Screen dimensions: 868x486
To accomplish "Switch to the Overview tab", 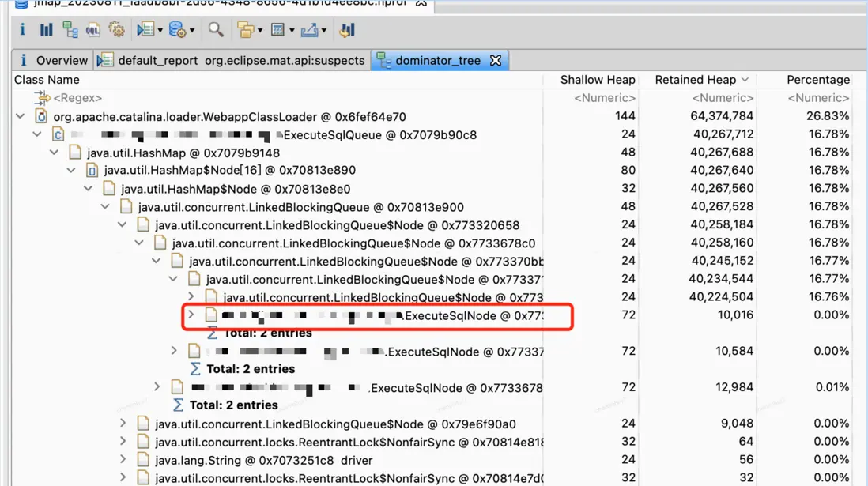I will (x=54, y=60).
